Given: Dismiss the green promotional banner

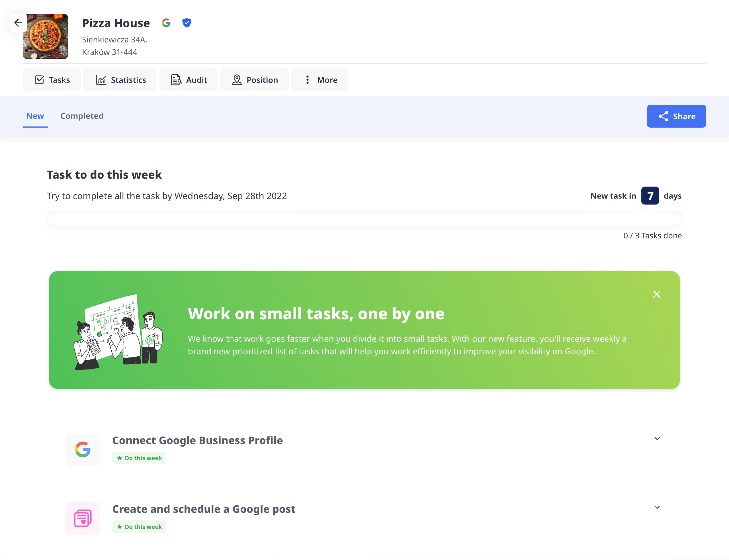Looking at the screenshot, I should 657,295.
